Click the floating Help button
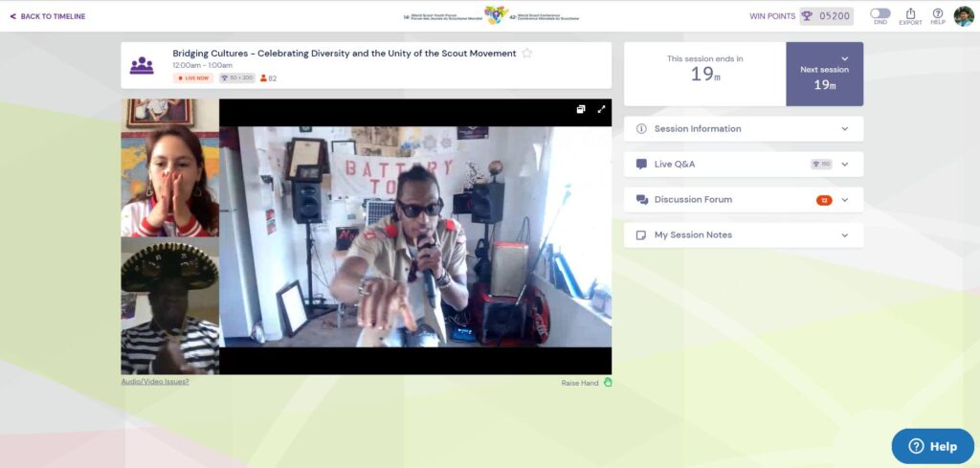980x468 pixels. (x=932, y=446)
